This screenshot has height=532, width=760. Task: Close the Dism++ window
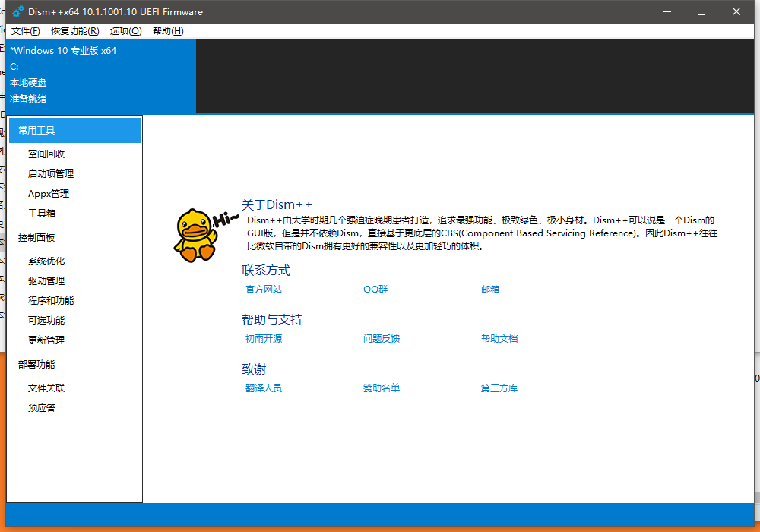tap(736, 11)
